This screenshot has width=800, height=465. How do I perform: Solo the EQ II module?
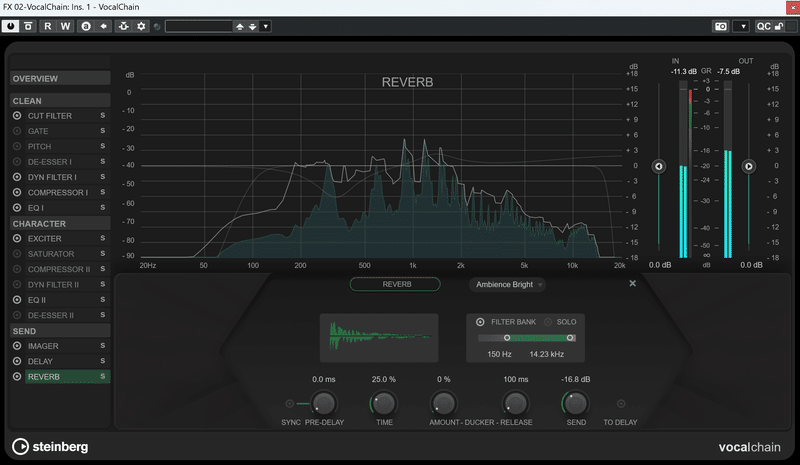pyautogui.click(x=103, y=299)
